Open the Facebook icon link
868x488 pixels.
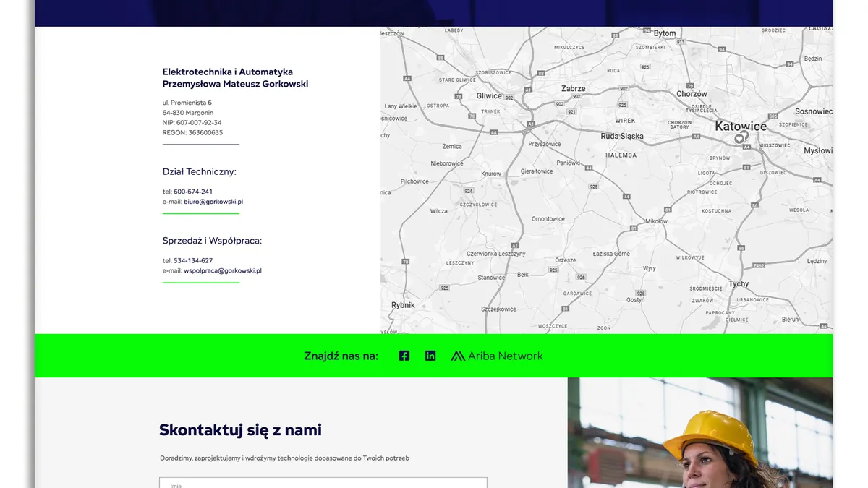(404, 356)
